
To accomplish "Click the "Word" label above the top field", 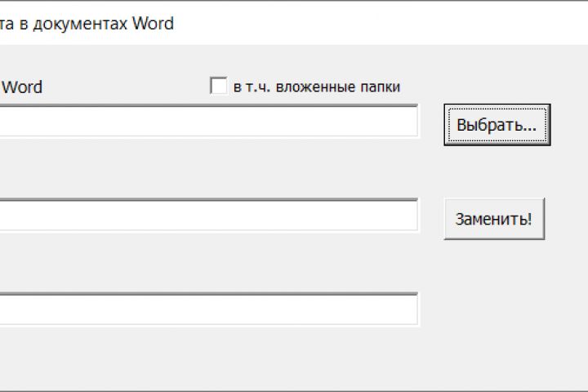I will tap(23, 87).
